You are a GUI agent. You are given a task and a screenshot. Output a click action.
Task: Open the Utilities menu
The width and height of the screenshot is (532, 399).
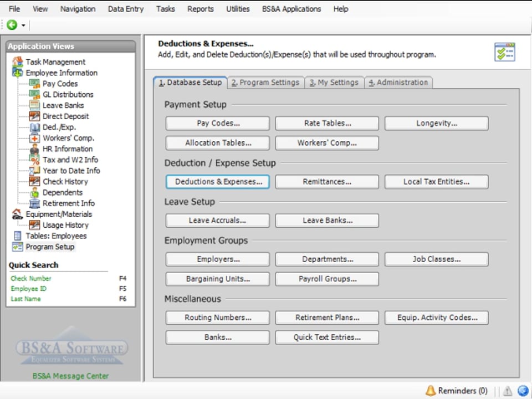point(238,9)
